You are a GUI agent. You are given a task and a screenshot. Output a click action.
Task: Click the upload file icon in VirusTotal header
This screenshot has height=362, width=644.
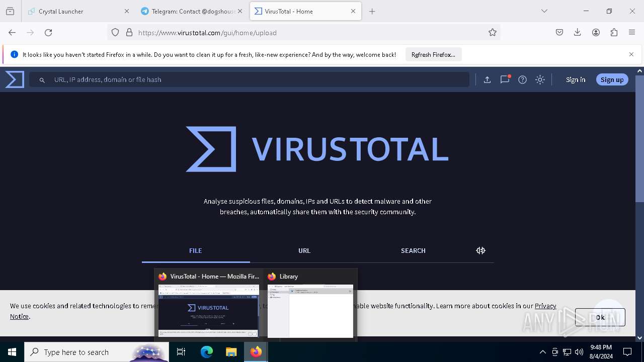pos(487,79)
